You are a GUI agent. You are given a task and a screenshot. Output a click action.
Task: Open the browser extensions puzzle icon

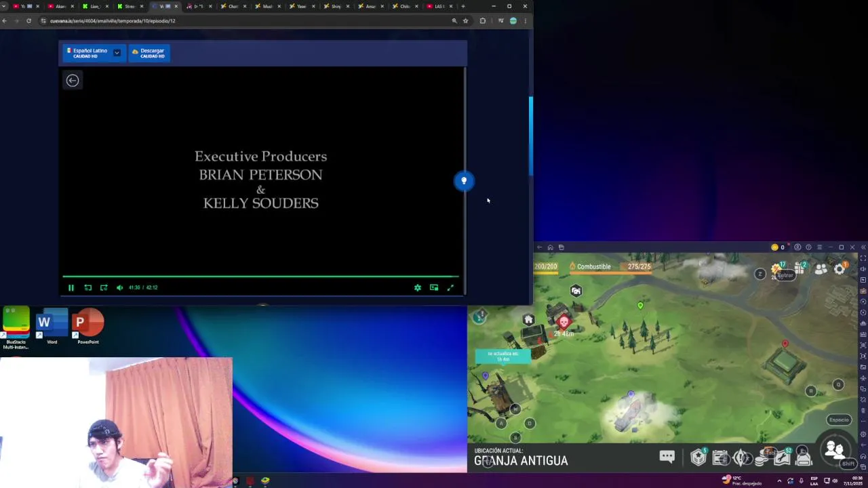[483, 21]
